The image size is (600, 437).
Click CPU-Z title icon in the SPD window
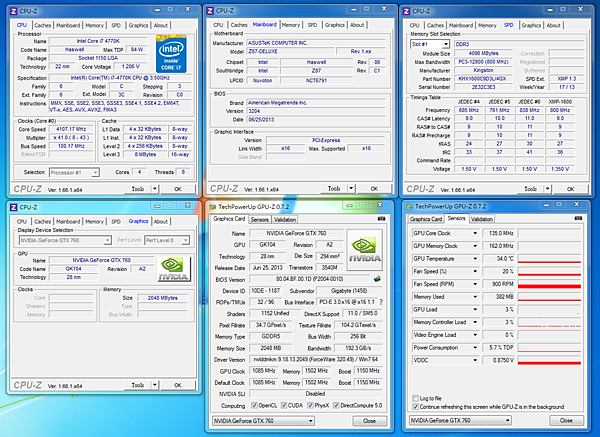(406, 11)
